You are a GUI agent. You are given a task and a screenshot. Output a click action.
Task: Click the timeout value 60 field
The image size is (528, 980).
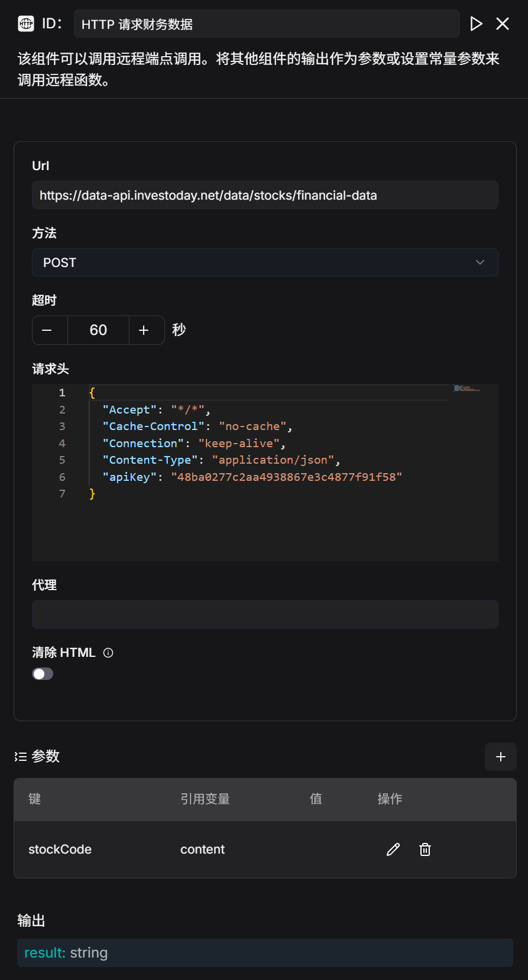(98, 330)
